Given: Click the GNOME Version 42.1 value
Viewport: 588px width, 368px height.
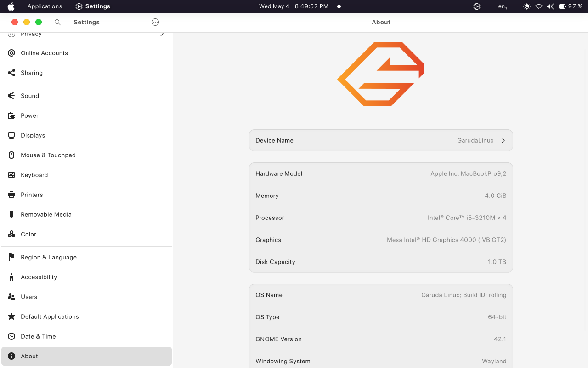Looking at the screenshot, I should click(500, 339).
